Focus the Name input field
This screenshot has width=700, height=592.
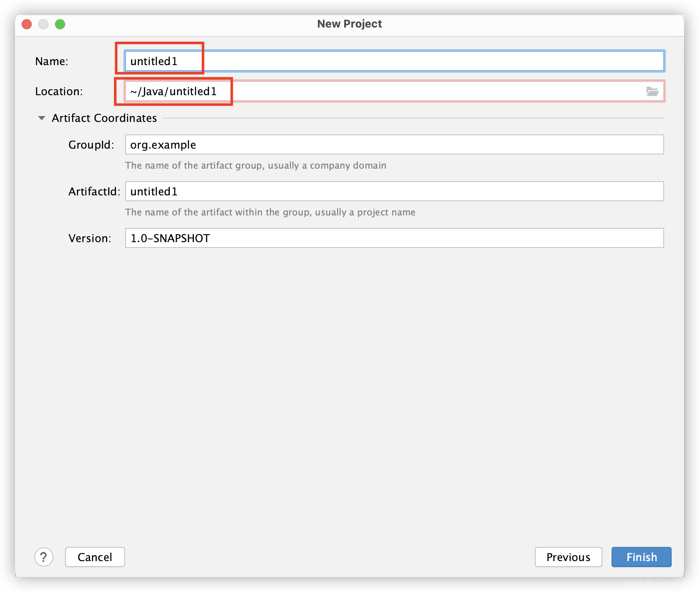point(394,61)
